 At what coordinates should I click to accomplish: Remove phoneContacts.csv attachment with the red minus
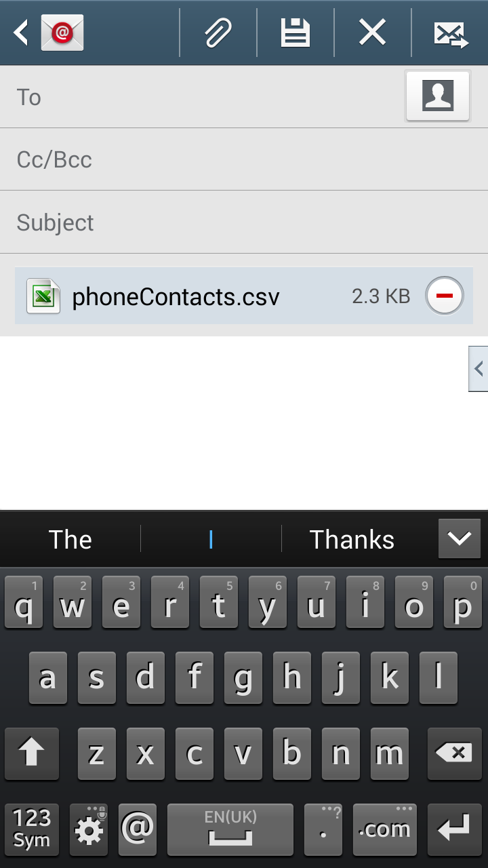tap(445, 296)
